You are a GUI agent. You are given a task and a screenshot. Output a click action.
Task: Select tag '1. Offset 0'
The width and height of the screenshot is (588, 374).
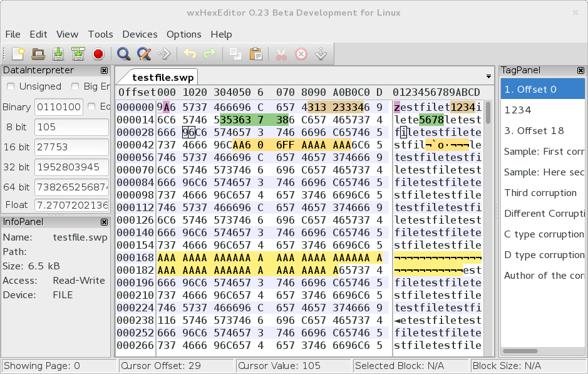(542, 90)
